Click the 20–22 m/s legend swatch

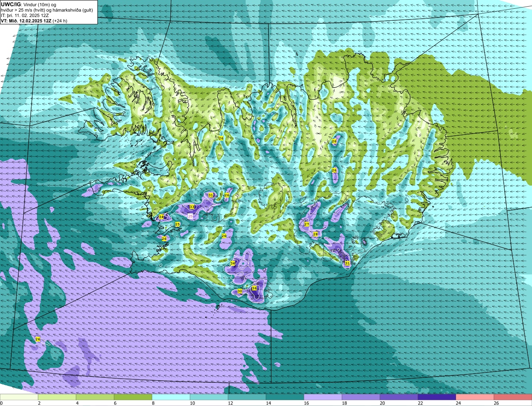pos(399,397)
